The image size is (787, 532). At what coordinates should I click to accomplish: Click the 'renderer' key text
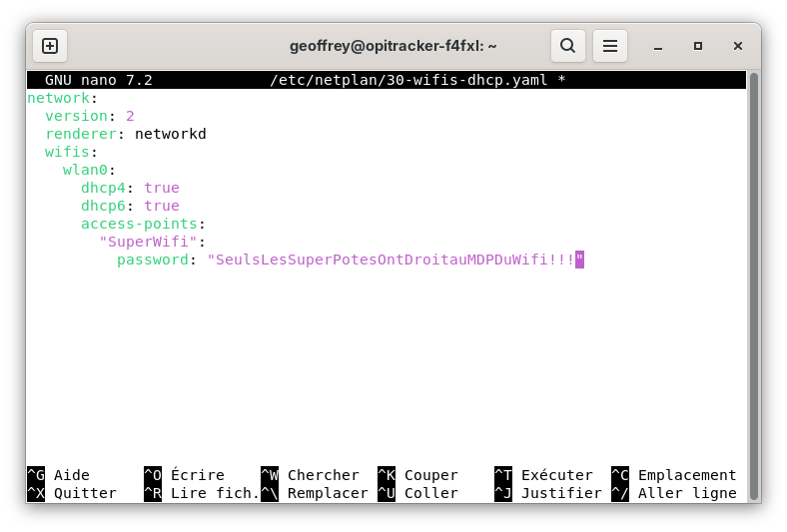(81, 134)
